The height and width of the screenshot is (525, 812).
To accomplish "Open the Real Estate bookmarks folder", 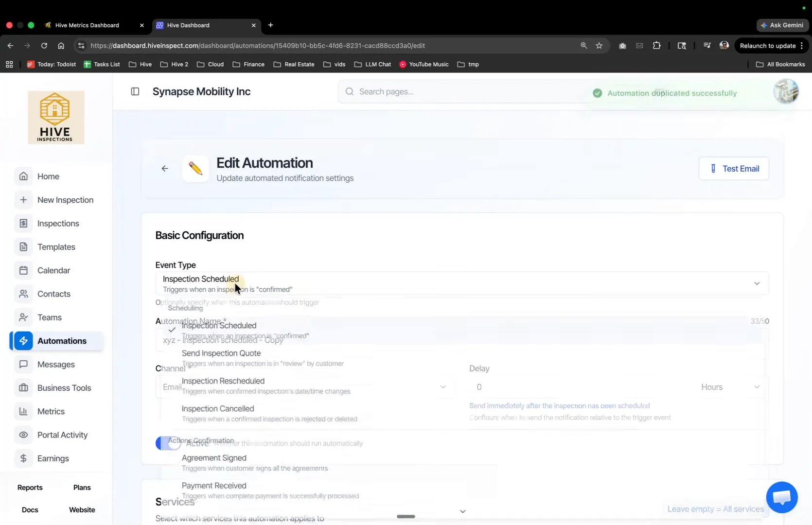I will [294, 64].
